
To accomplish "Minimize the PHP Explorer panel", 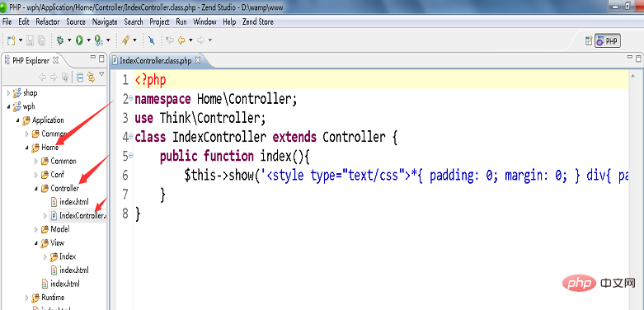I will point(93,58).
